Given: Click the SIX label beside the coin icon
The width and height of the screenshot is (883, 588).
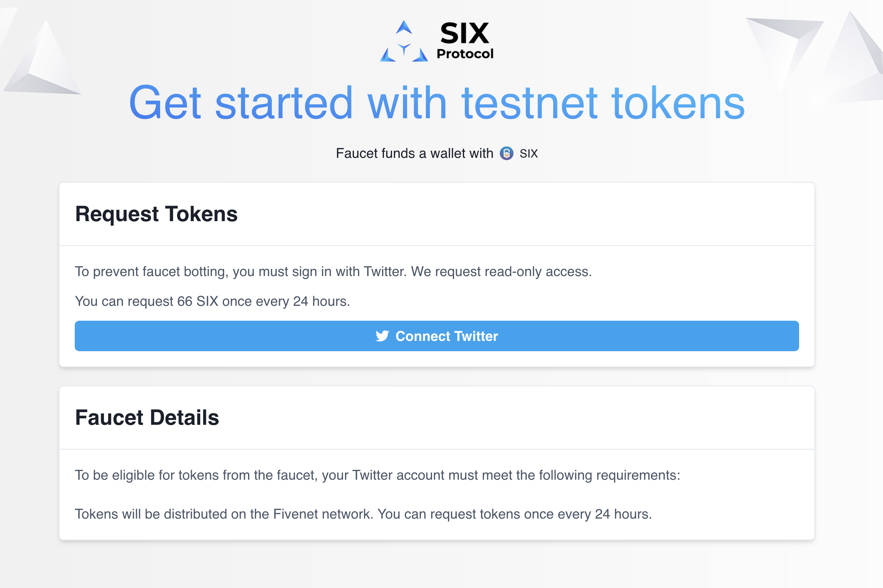Looking at the screenshot, I should [x=528, y=153].
